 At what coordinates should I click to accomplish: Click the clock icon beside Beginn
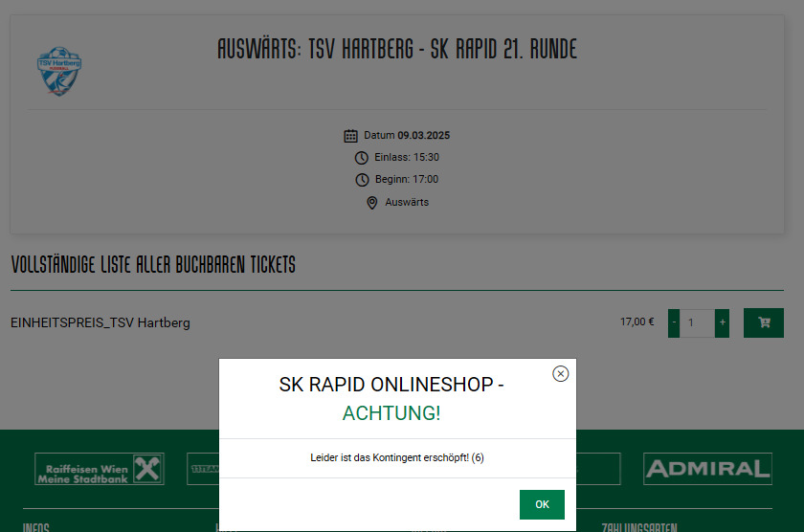point(362,180)
